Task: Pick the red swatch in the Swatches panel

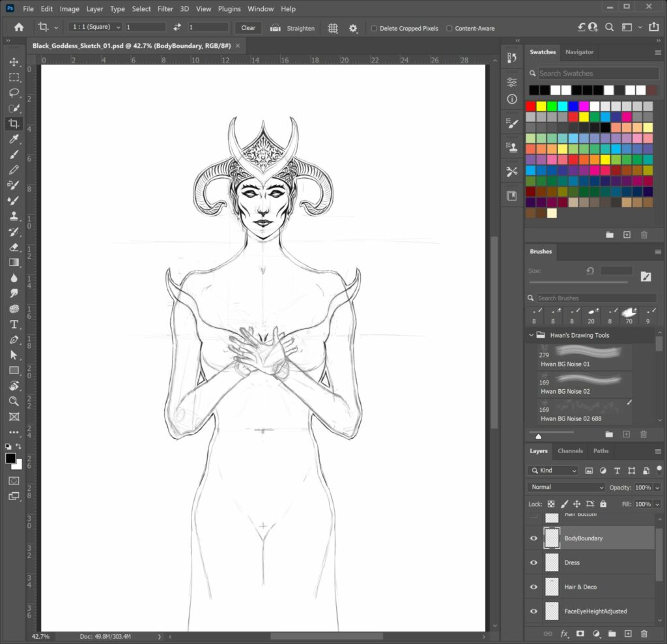Action: click(531, 106)
